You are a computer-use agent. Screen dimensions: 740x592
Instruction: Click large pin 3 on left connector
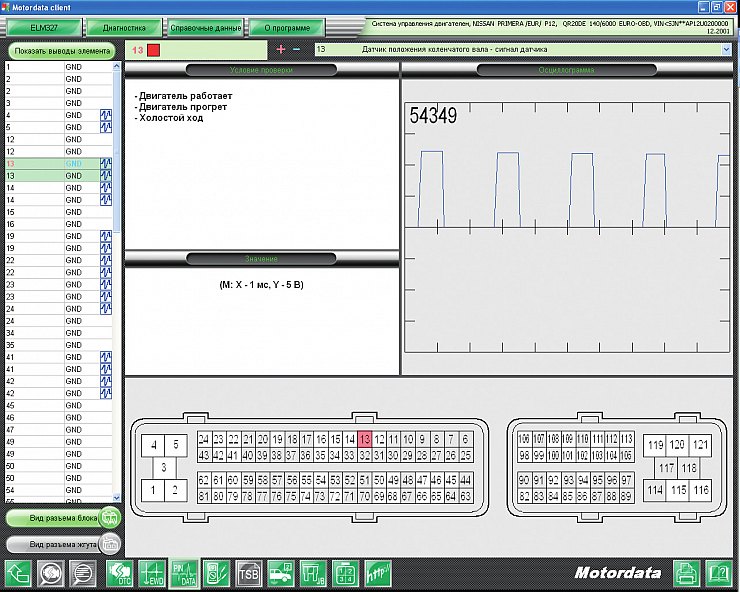pyautogui.click(x=164, y=467)
